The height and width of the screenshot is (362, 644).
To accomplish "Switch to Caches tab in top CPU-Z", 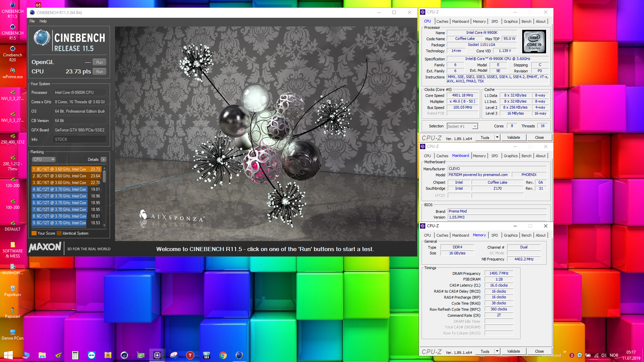I will click(442, 21).
